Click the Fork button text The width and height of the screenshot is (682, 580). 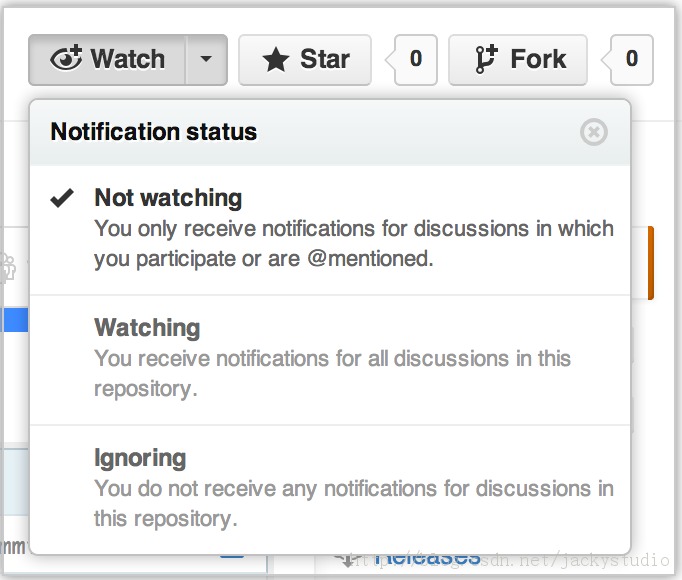pyautogui.click(x=538, y=60)
